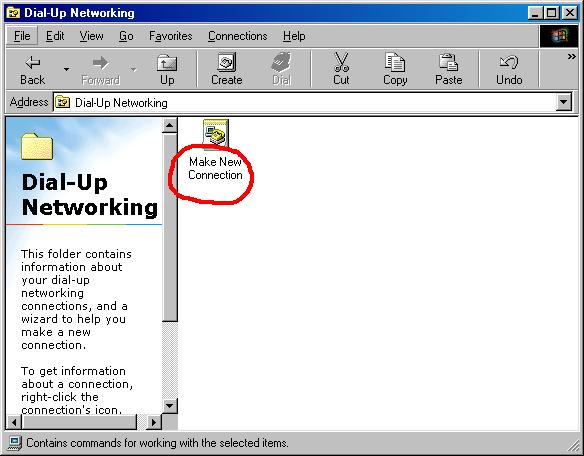Click the Create connection toolbar icon
This screenshot has width=584, height=456.
tap(226, 62)
